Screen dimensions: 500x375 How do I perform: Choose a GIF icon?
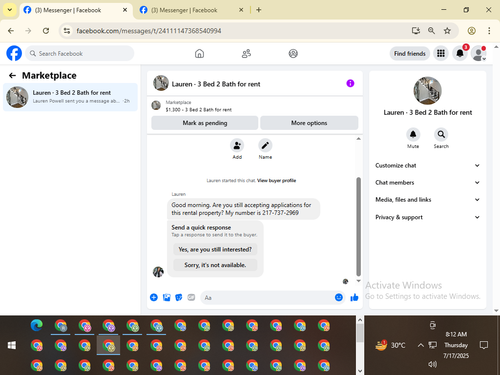(x=191, y=297)
